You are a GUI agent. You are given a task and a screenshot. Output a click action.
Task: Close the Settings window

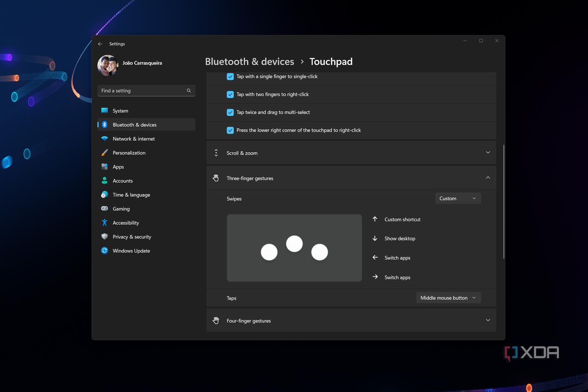(497, 41)
